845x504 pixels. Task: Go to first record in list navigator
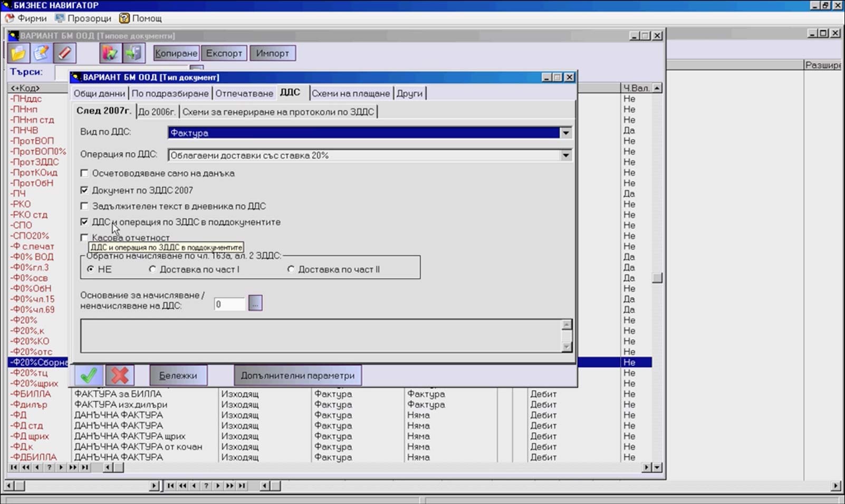(x=13, y=468)
